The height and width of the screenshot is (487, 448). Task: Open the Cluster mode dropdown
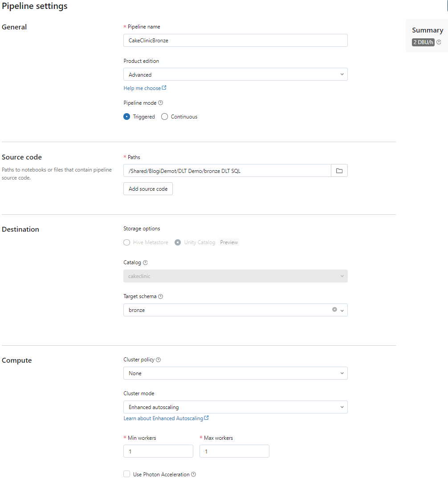tap(235, 407)
